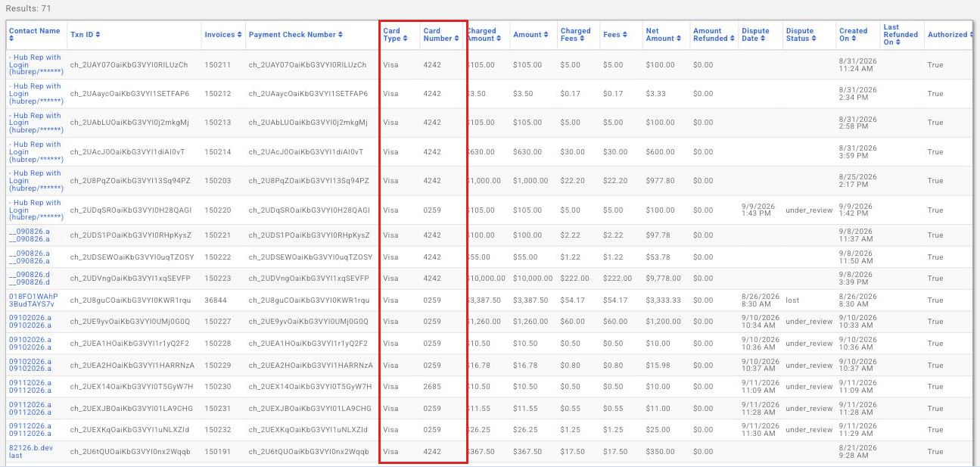980x467 pixels.
Task: Sort by Card Type arrow icon
Action: (x=406, y=39)
